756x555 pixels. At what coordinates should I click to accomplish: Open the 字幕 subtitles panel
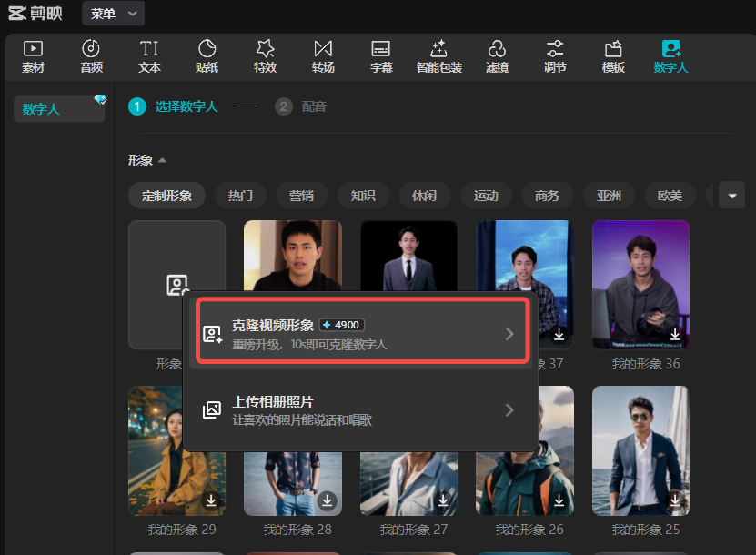pyautogui.click(x=381, y=57)
